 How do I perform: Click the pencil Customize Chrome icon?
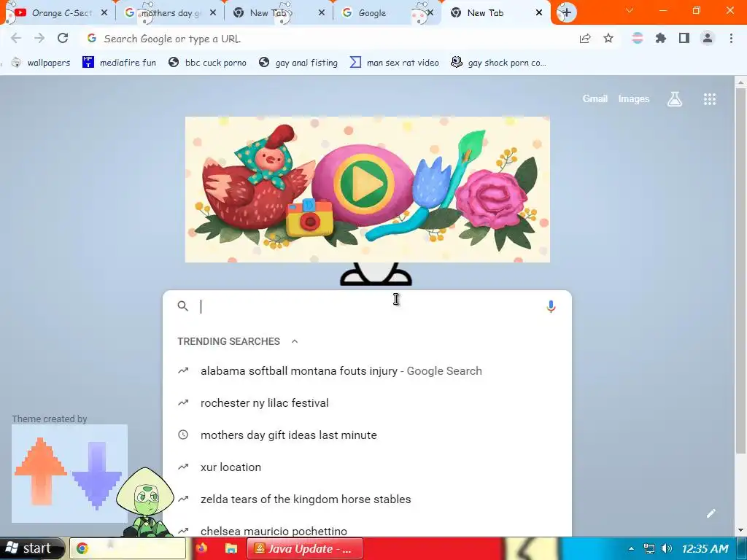pos(711,513)
